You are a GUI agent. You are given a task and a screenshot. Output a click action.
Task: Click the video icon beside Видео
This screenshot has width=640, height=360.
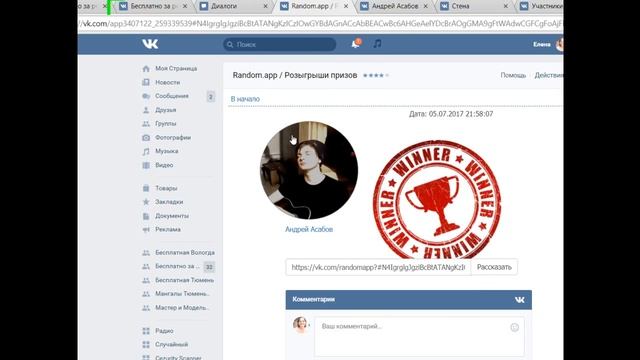tap(146, 165)
